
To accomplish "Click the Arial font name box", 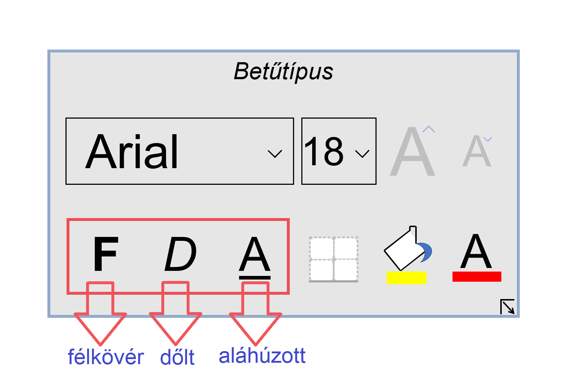I will [x=180, y=151].
